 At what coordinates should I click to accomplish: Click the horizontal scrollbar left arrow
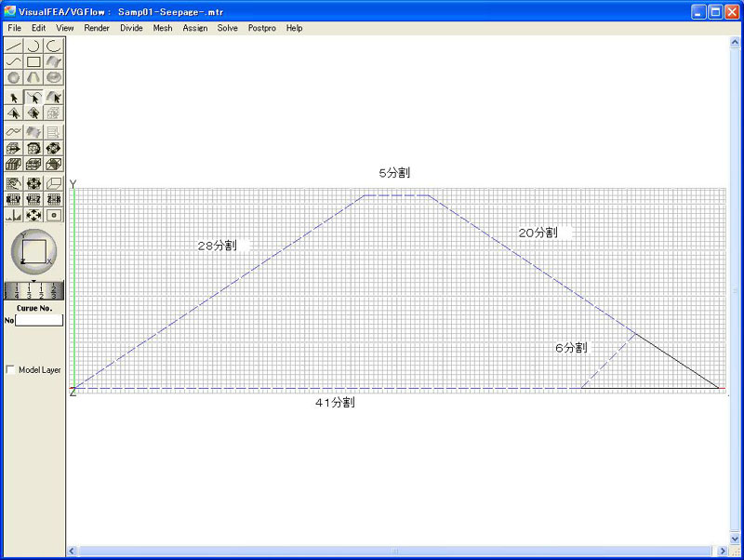pos(73,551)
